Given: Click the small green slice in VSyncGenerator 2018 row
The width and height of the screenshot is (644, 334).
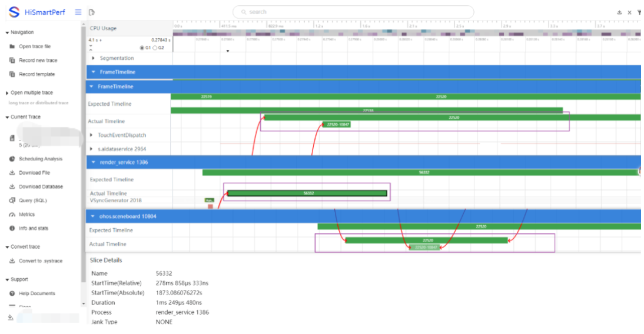Looking at the screenshot, I should 210,201.
